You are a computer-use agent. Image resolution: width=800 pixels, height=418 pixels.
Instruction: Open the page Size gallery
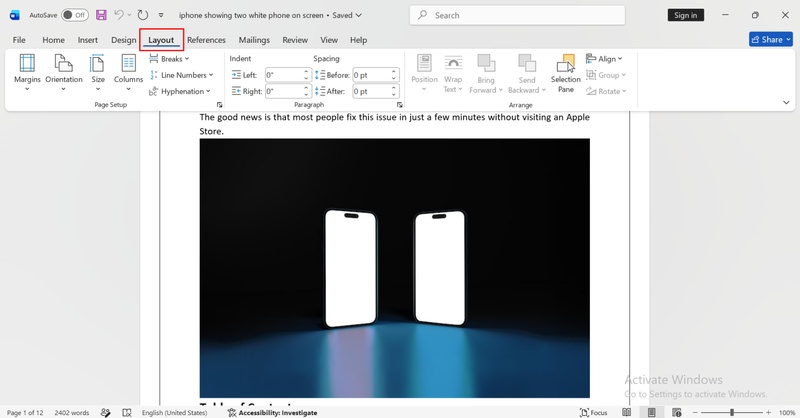pyautogui.click(x=97, y=72)
